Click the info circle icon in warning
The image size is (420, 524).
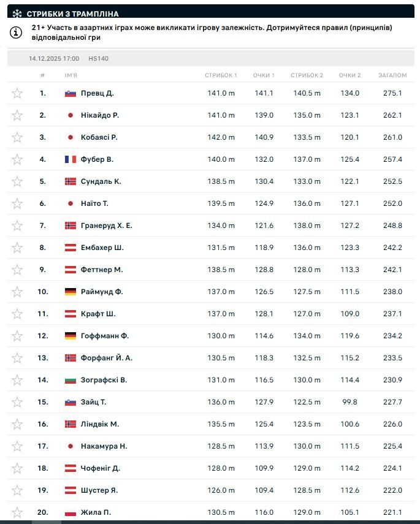coord(17,33)
